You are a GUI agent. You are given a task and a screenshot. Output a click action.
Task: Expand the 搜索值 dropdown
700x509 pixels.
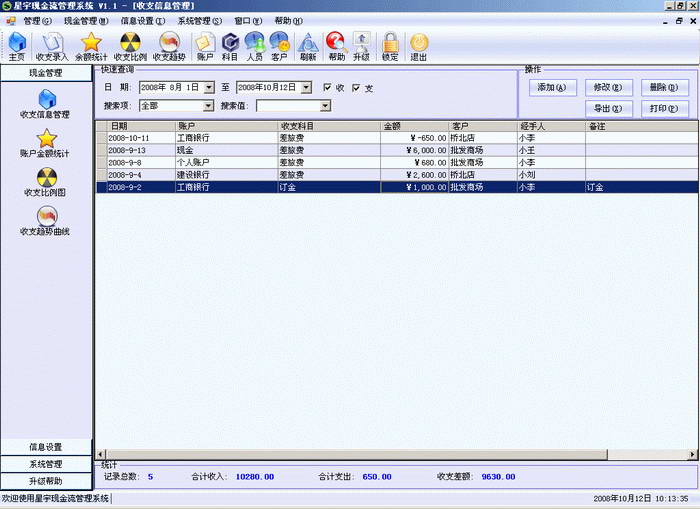click(x=325, y=106)
